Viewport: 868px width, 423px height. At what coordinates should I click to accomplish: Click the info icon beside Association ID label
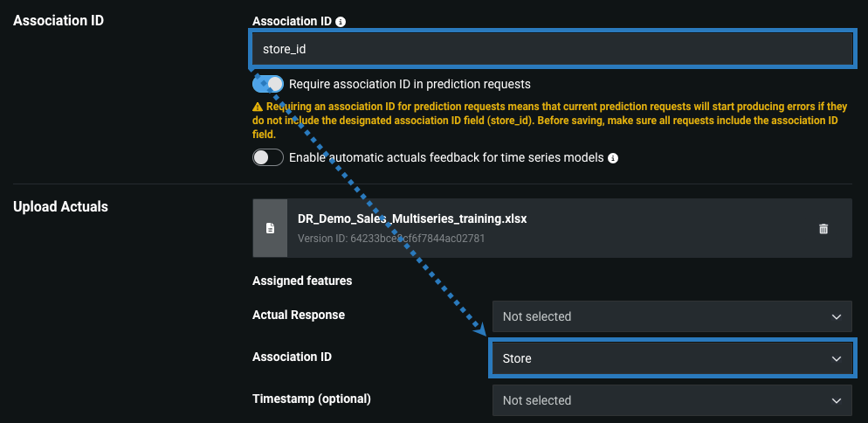click(341, 21)
